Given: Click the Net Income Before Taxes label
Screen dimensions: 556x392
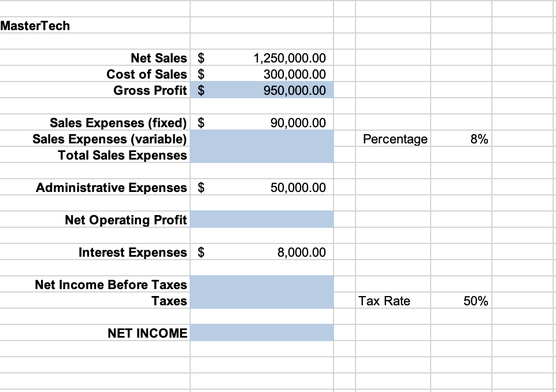Looking at the screenshot, I should 110,284.
